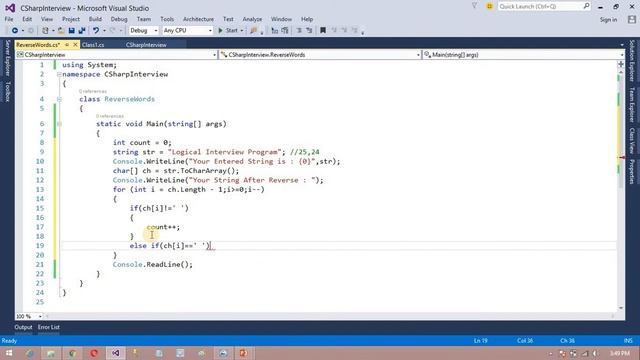Toggle the pin on ReverseWords.cs tab
The height and width of the screenshot is (360, 640).
click(x=67, y=45)
